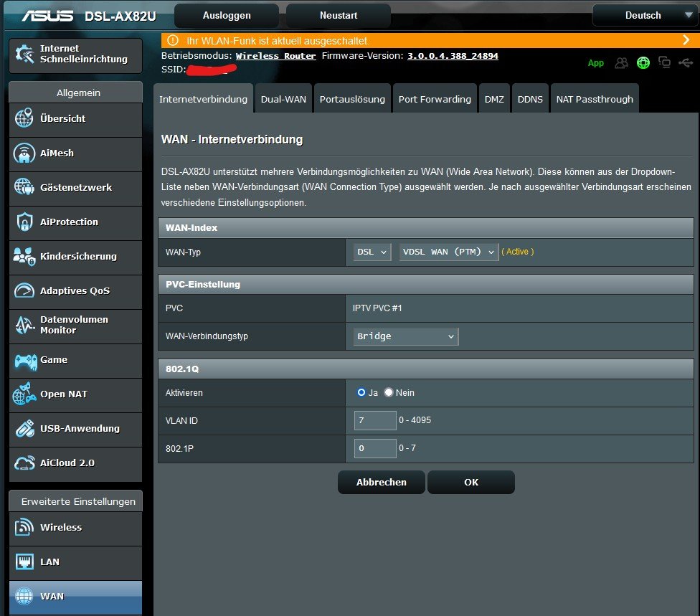Open USB-Anwendung icon in sidebar
The height and width of the screenshot is (616, 700).
coord(24,429)
